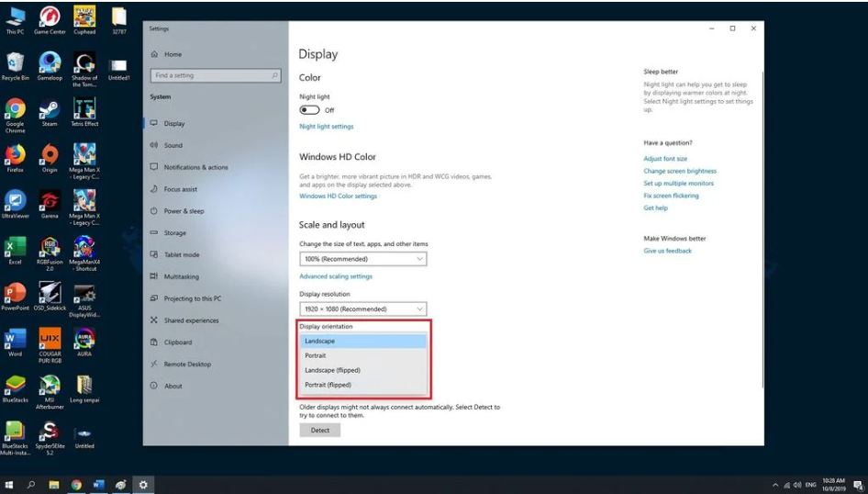Click the Clipboard icon in sidebar
Viewport: 868px width, 494px height.
tap(154, 342)
